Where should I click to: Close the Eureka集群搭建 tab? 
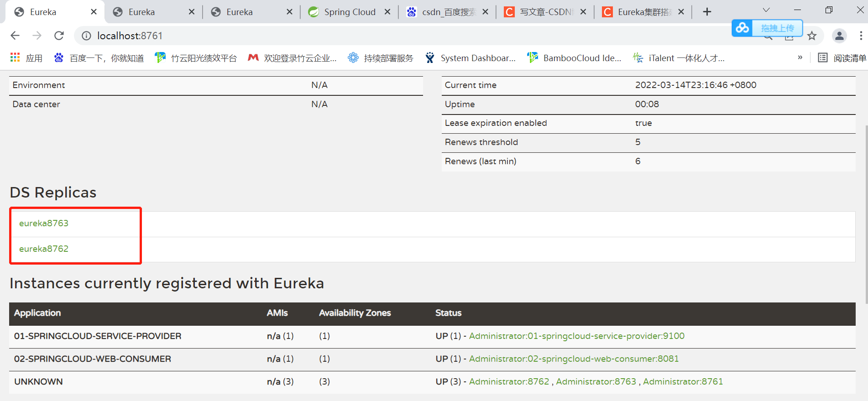click(681, 12)
